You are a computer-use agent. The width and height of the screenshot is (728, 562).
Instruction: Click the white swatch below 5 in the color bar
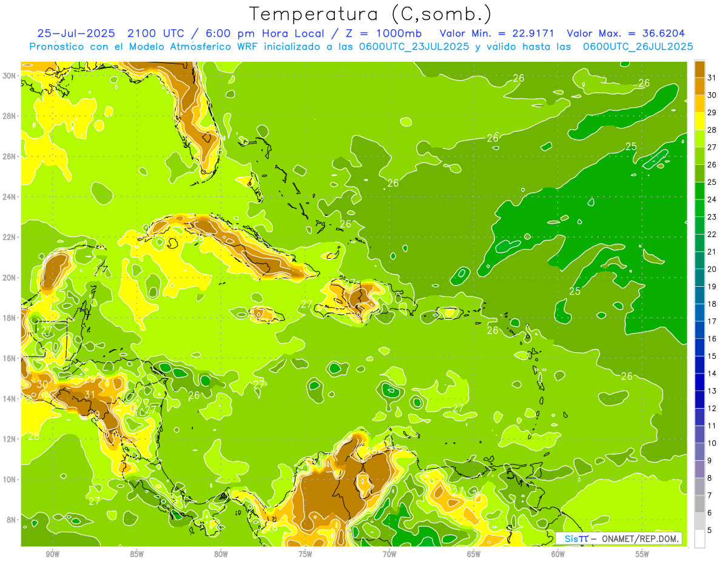pyautogui.click(x=699, y=539)
